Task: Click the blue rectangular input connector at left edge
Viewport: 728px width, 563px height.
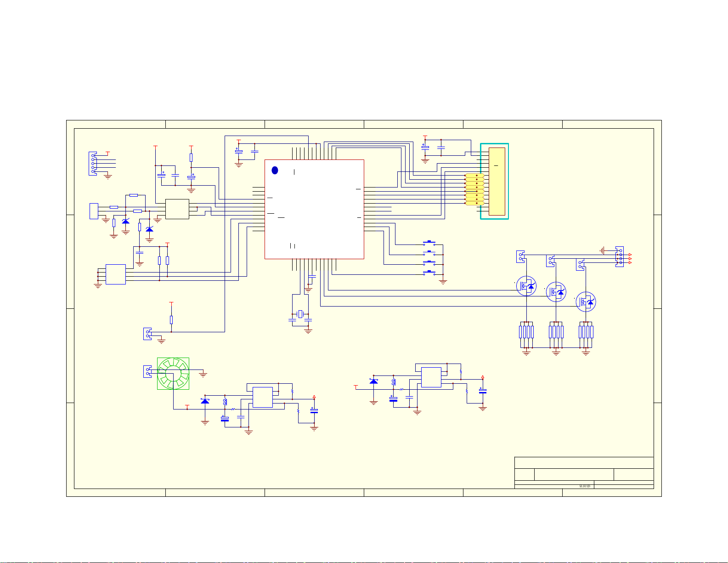Action: [94, 211]
